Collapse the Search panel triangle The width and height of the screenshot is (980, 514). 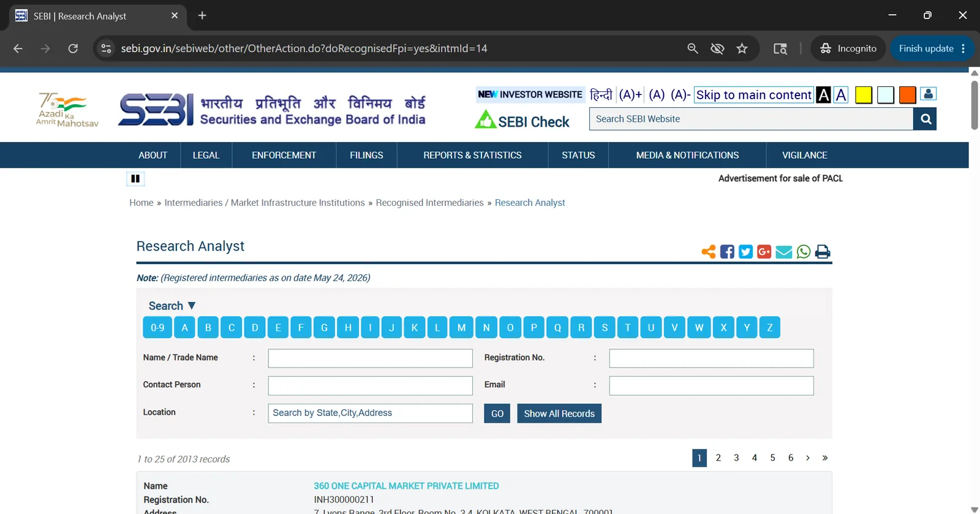[x=191, y=305]
